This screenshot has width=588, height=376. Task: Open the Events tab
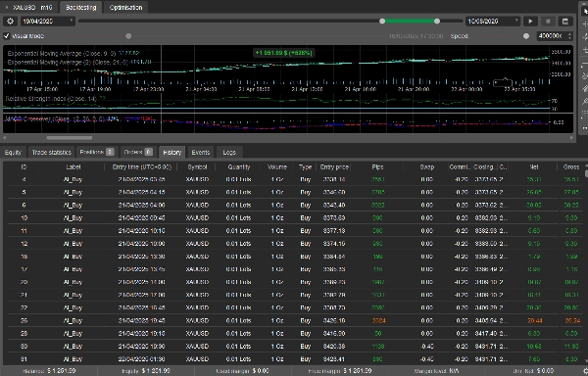point(201,153)
